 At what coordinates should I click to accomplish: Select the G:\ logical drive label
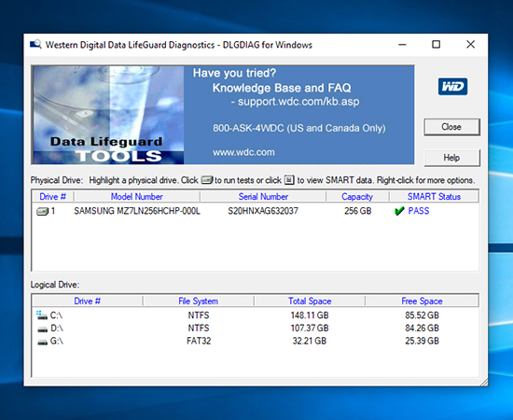[x=57, y=341]
